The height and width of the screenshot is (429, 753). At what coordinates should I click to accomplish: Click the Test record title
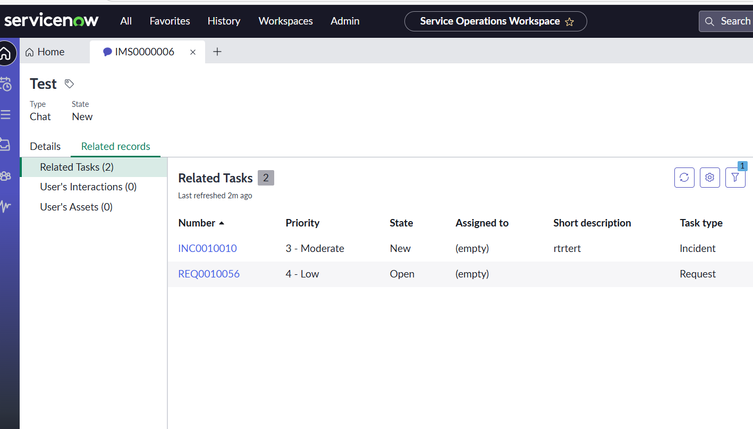click(x=43, y=84)
